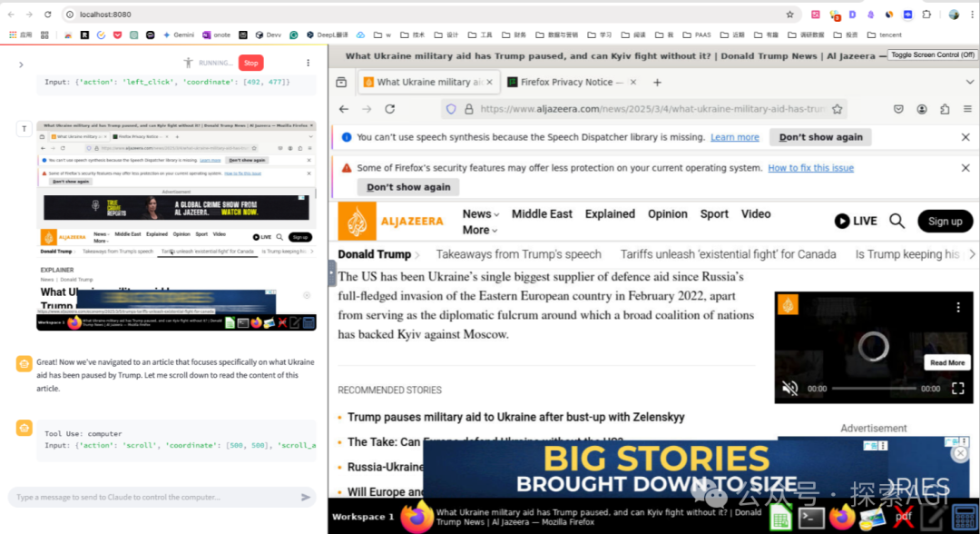Open the DeepL bookmark
The width and height of the screenshot is (980, 534).
(x=327, y=35)
